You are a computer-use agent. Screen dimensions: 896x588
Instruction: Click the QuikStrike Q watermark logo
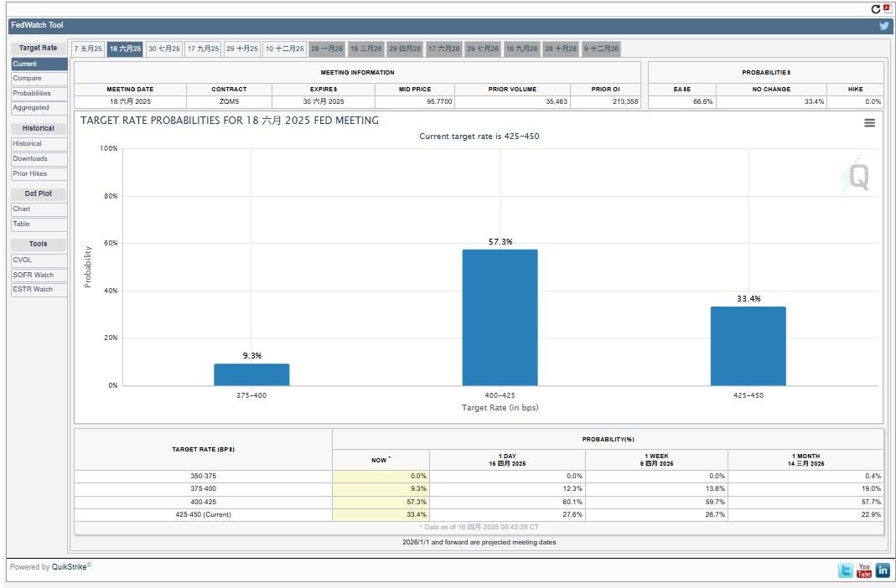pos(857,176)
